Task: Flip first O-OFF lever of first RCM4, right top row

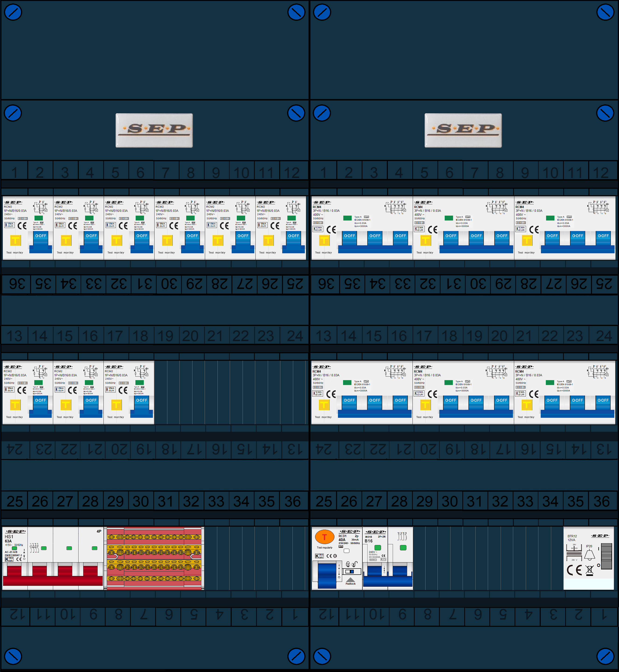Action: [x=349, y=238]
